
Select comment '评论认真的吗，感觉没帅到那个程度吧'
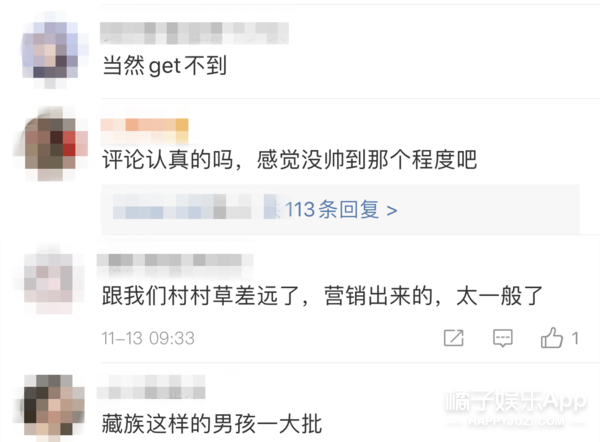(x=290, y=159)
